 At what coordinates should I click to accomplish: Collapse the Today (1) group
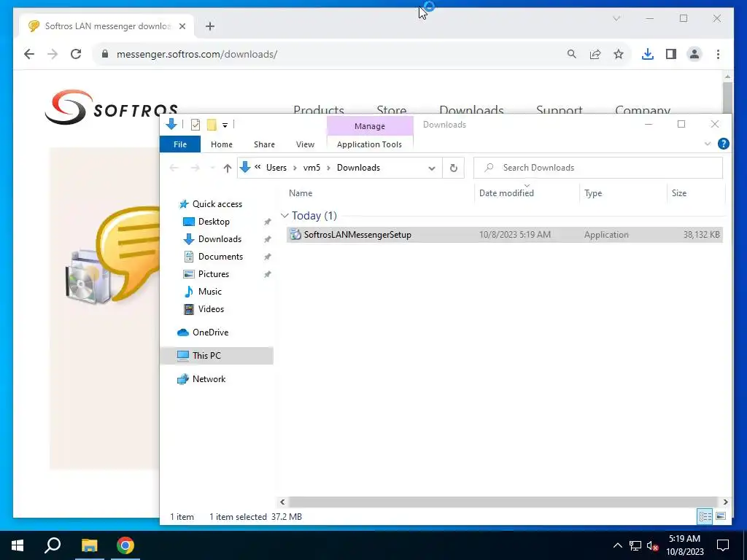285,216
